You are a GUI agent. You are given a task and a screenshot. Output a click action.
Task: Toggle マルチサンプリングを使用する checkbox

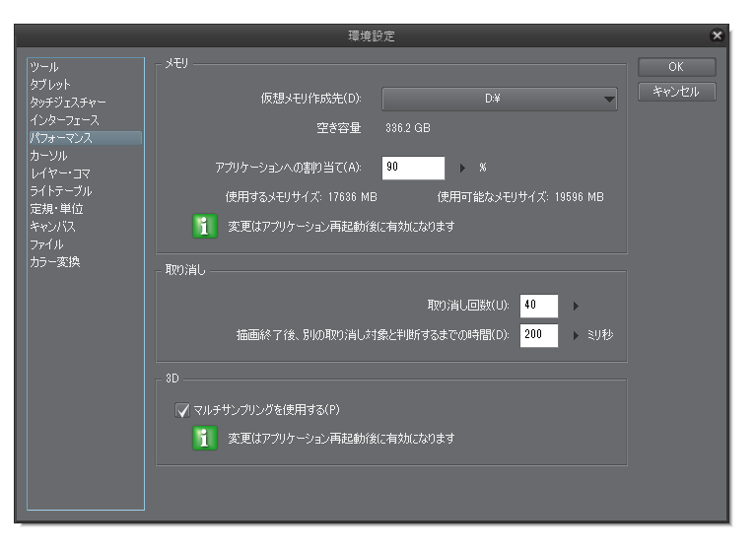(x=180, y=410)
